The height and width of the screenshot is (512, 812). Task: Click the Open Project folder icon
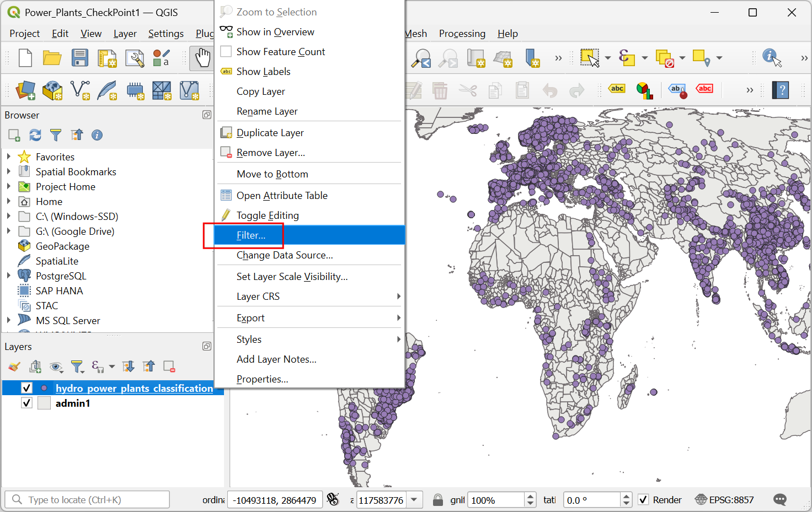52,58
